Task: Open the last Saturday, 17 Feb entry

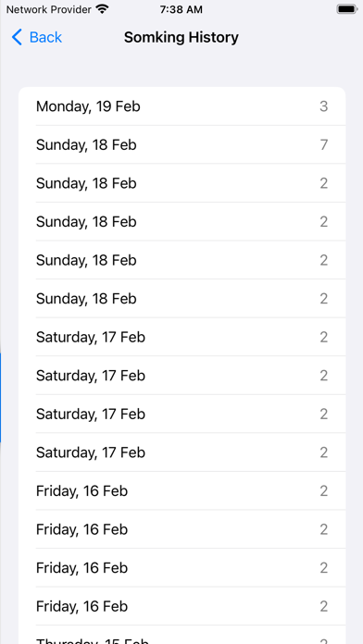Action: coord(181,452)
